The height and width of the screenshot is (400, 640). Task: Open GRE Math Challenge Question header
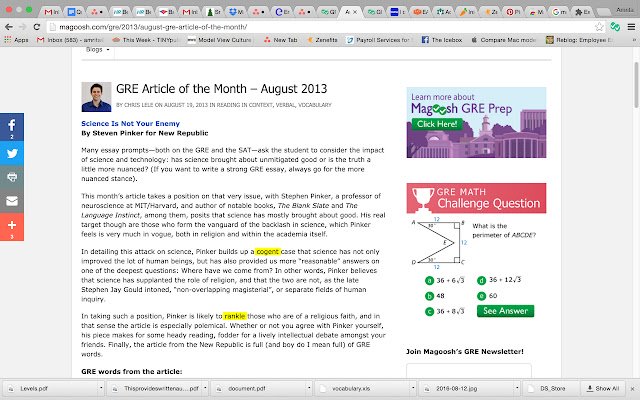coord(476,198)
